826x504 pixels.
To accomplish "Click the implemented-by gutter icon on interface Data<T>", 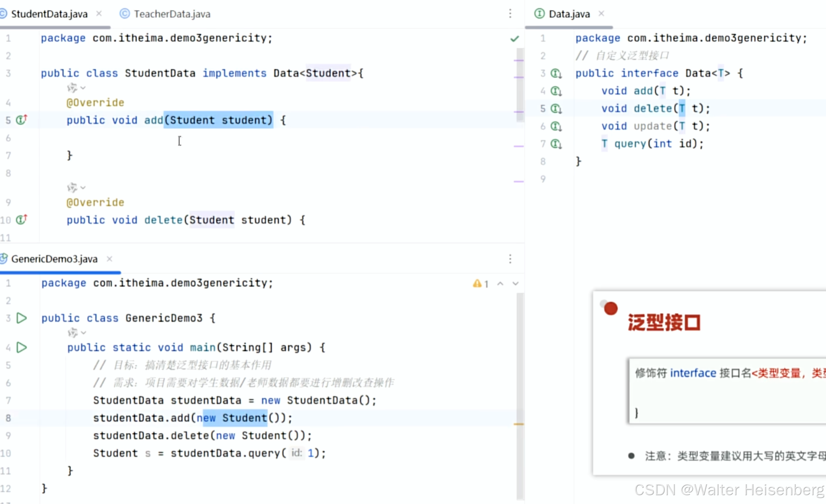I will pos(556,74).
